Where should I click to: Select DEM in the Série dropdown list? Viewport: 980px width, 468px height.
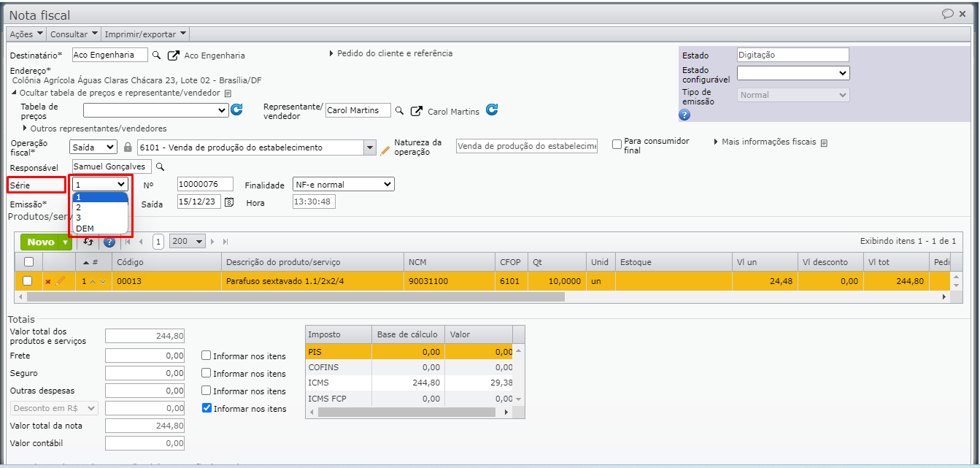(x=85, y=229)
